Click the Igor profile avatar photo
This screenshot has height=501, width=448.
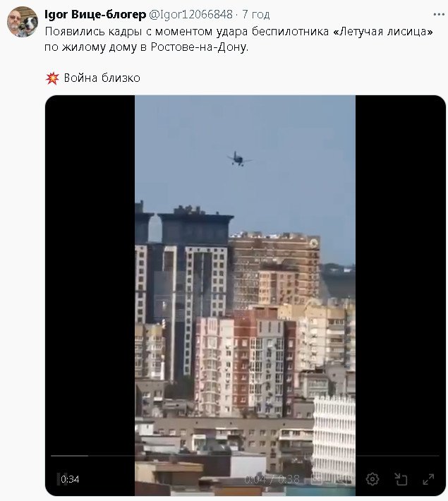(x=23, y=22)
